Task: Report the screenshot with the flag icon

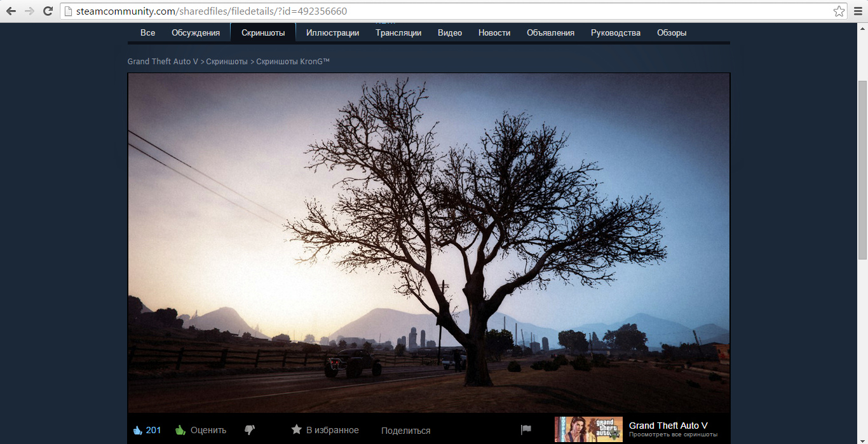Action: point(526,430)
